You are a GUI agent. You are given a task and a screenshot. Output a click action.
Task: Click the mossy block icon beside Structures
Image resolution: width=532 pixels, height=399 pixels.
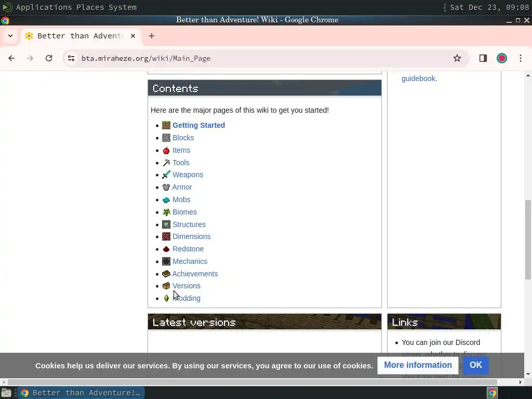click(166, 224)
